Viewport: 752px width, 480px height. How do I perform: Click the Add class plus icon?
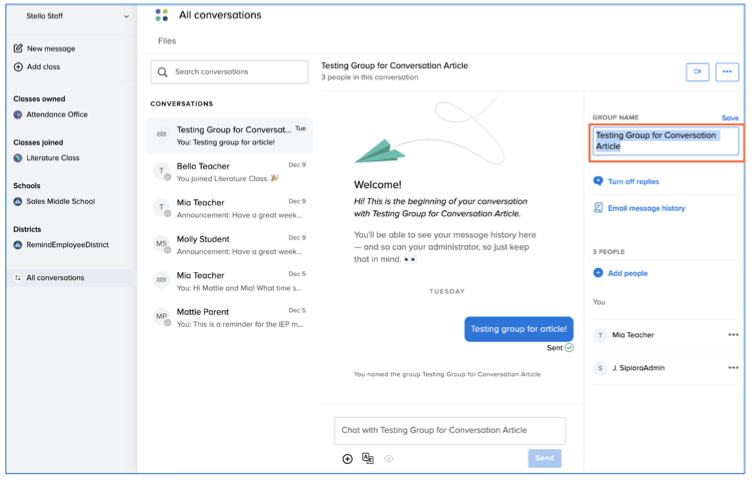click(18, 67)
